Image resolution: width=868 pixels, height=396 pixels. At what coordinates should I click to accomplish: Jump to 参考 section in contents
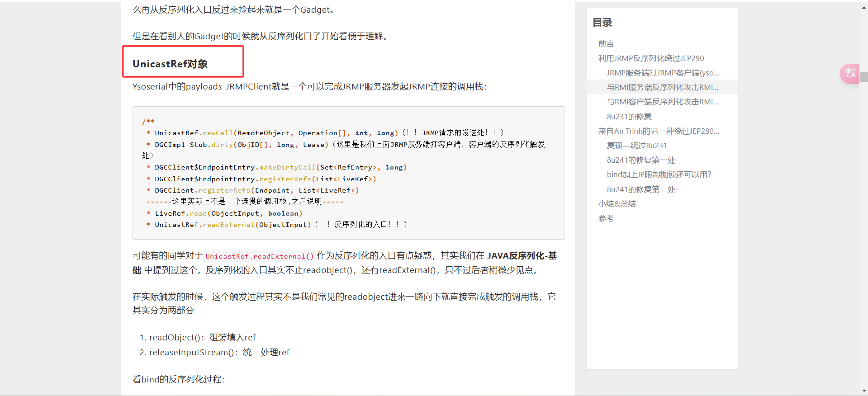coord(606,218)
